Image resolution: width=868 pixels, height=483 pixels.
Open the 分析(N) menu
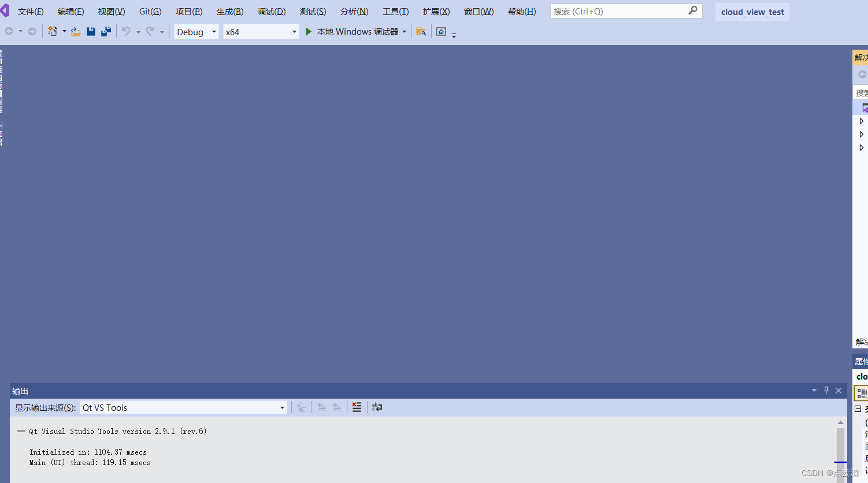[x=354, y=12]
